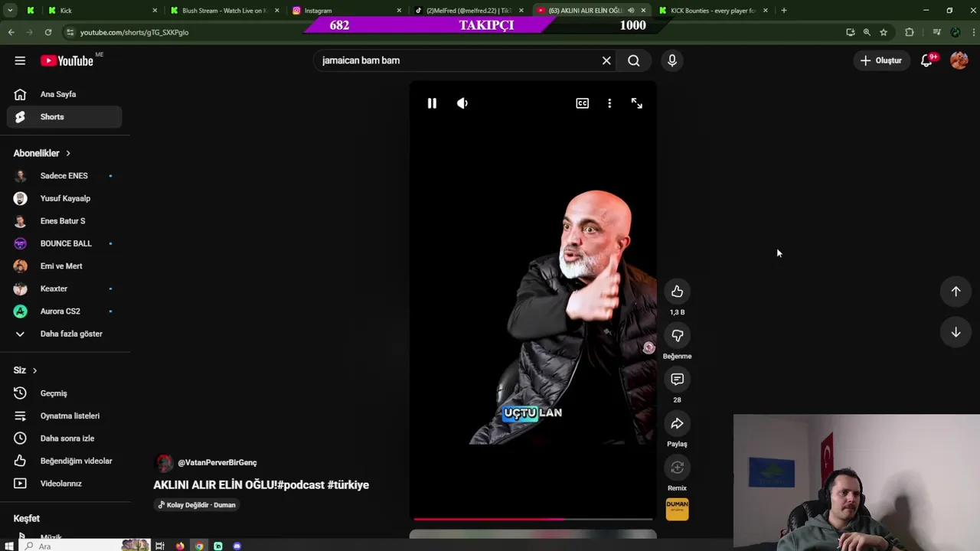Screen dimensions: 980x551
Task: Click the #podcast #türkiye title text
Action: click(x=323, y=485)
